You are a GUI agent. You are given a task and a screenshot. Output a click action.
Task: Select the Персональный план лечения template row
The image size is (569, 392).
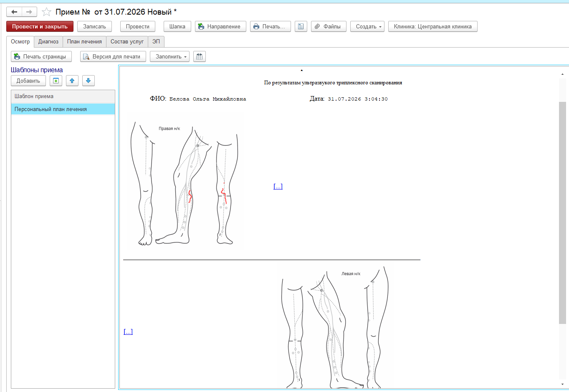pos(63,109)
